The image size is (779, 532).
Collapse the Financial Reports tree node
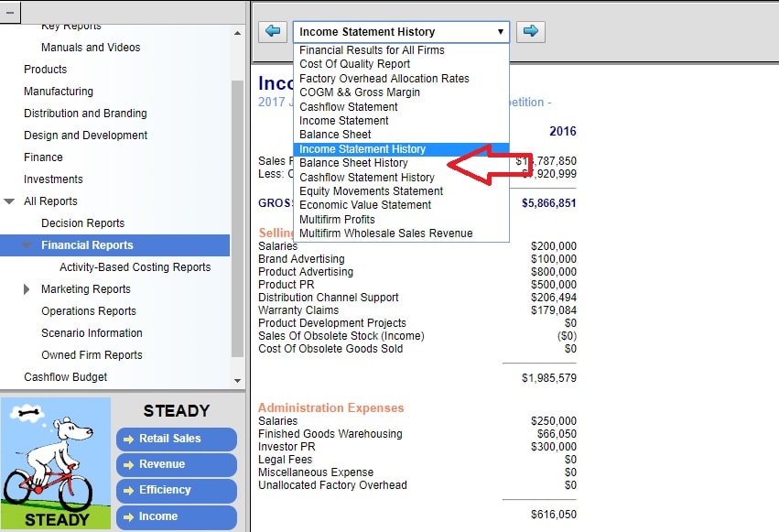[x=27, y=245]
